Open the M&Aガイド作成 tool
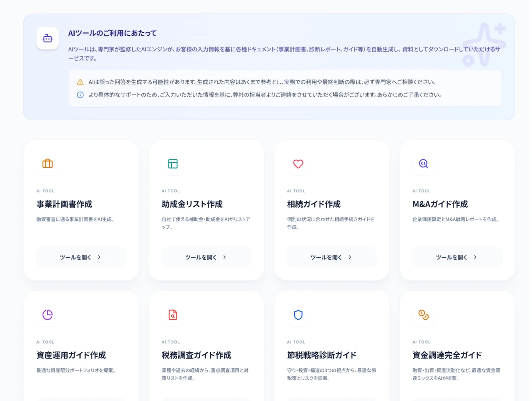 (x=457, y=257)
